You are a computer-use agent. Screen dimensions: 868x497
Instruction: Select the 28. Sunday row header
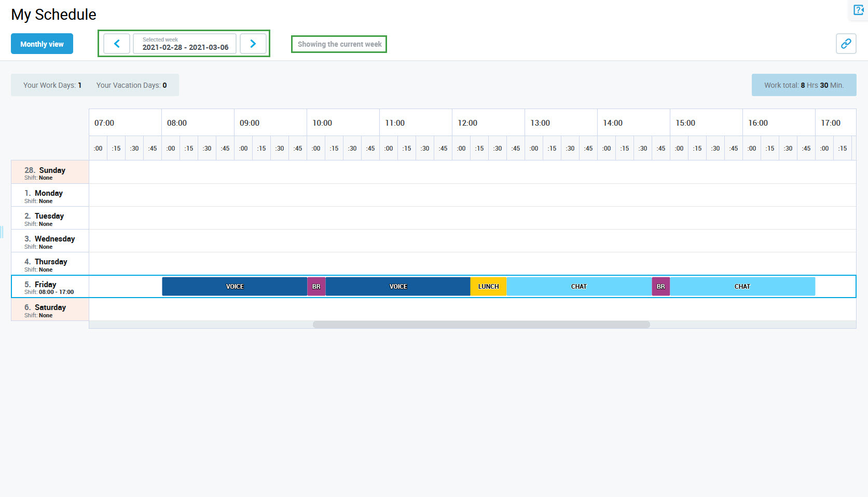click(50, 173)
